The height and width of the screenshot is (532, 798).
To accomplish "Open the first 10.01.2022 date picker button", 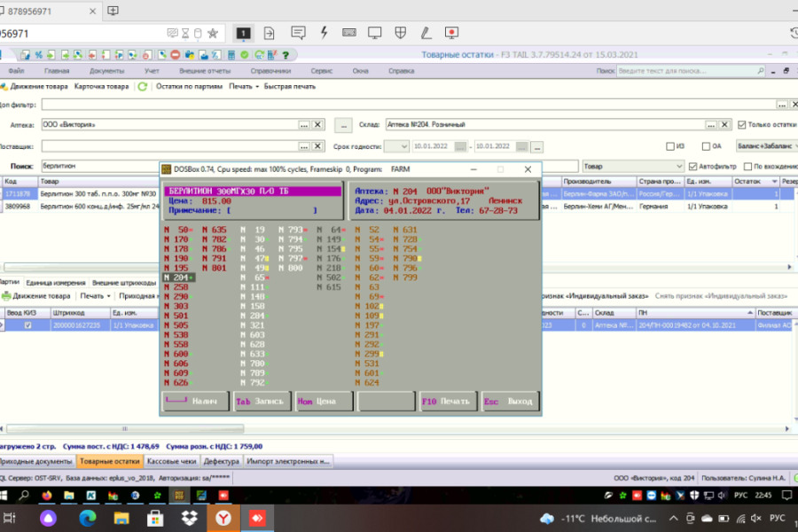I will tap(460, 146).
